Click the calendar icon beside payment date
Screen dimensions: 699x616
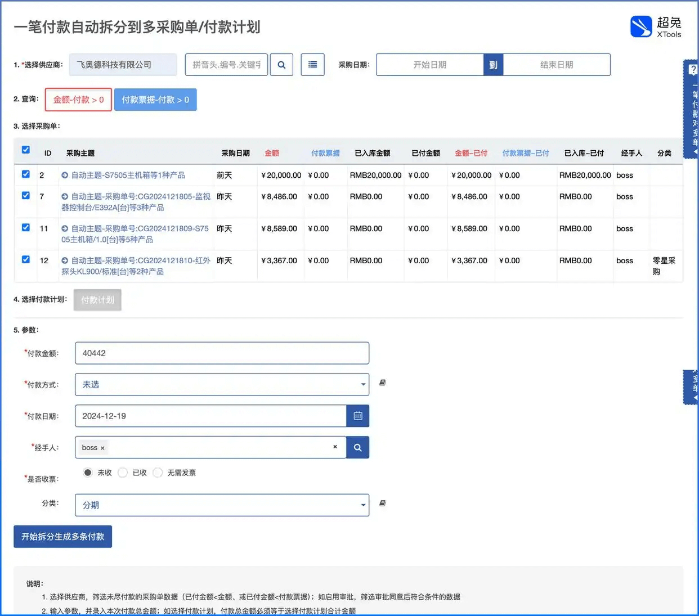point(358,416)
